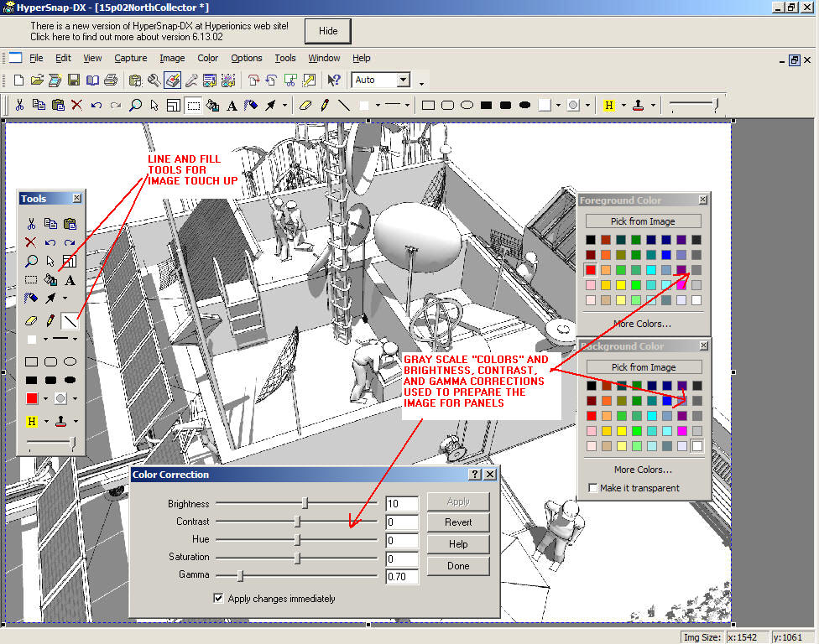Viewport: 819px width, 644px height.
Task: Pick the bright red swatch in Foreground Color
Action: (590, 270)
